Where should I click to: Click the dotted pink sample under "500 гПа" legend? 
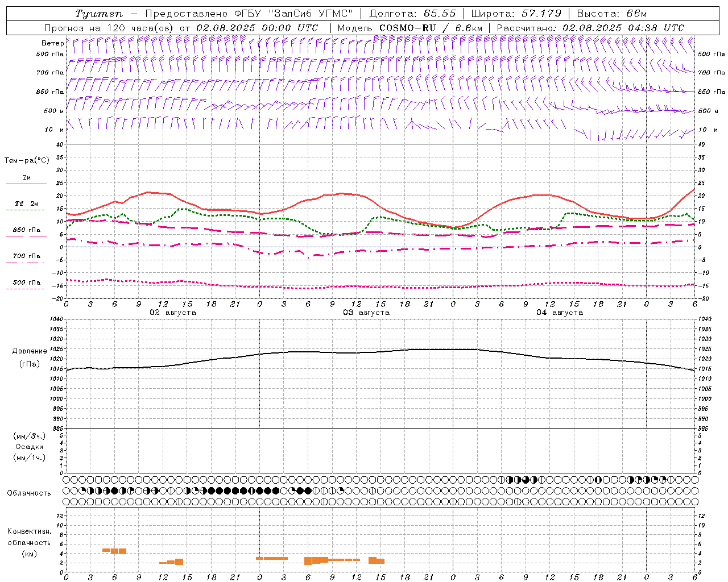click(25, 289)
